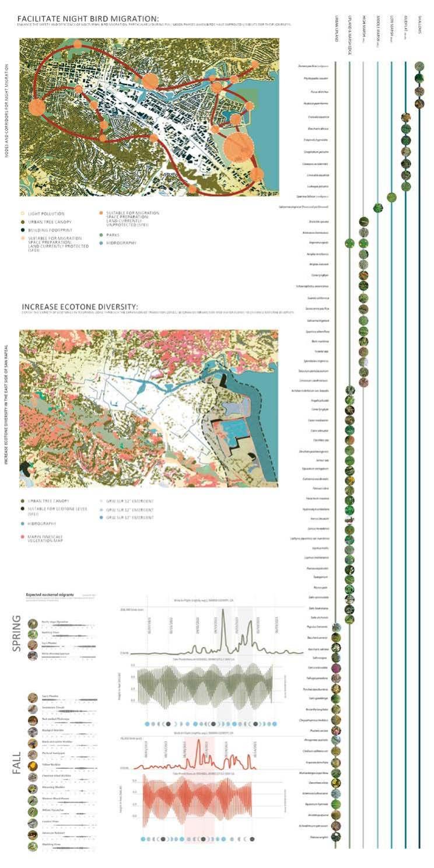434x868 pixels.
Task: Click the Parks legend color dot
Action: click(101, 235)
